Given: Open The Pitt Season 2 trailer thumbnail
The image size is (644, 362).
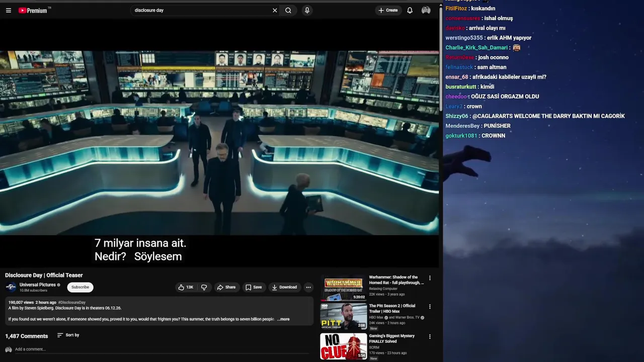Looking at the screenshot, I should pos(344,316).
